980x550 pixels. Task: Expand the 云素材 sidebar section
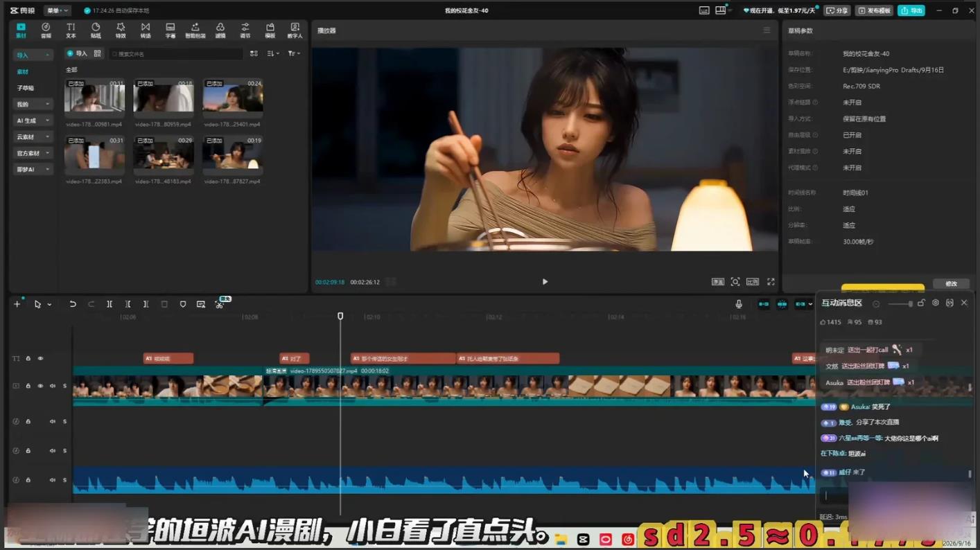click(x=33, y=136)
